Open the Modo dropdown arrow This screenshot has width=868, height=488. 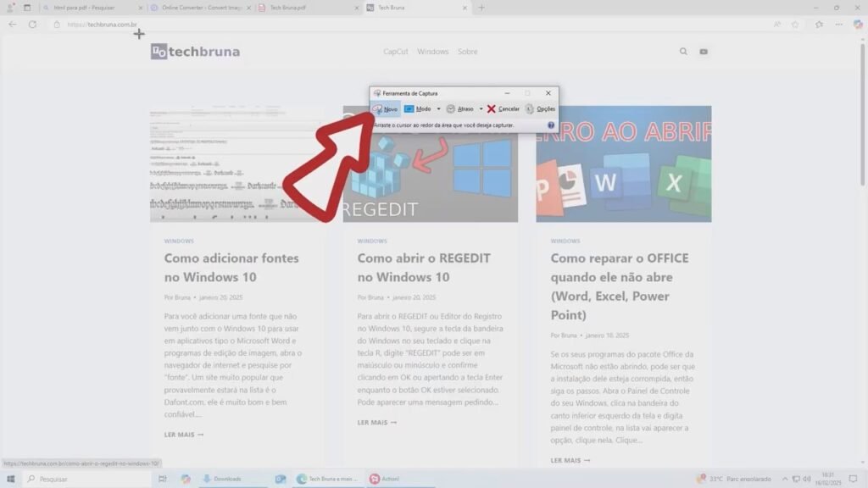[x=438, y=109]
